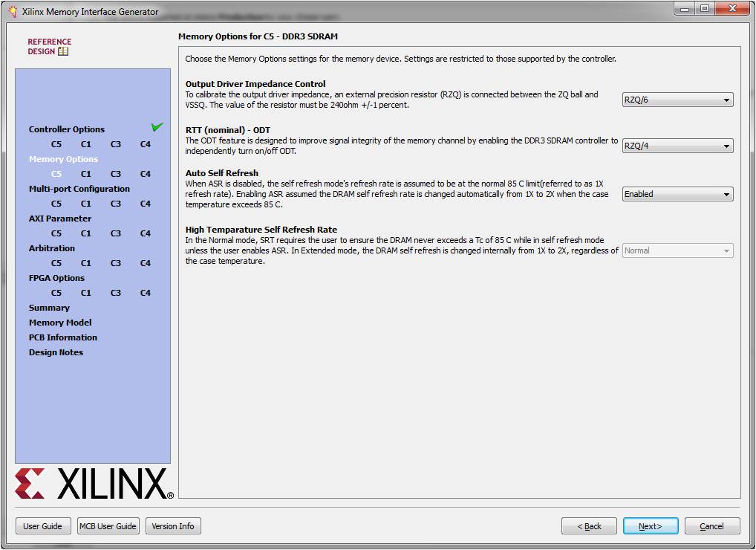The height and width of the screenshot is (550, 756).
Task: Select C4 under Controller Options
Action: point(145,144)
